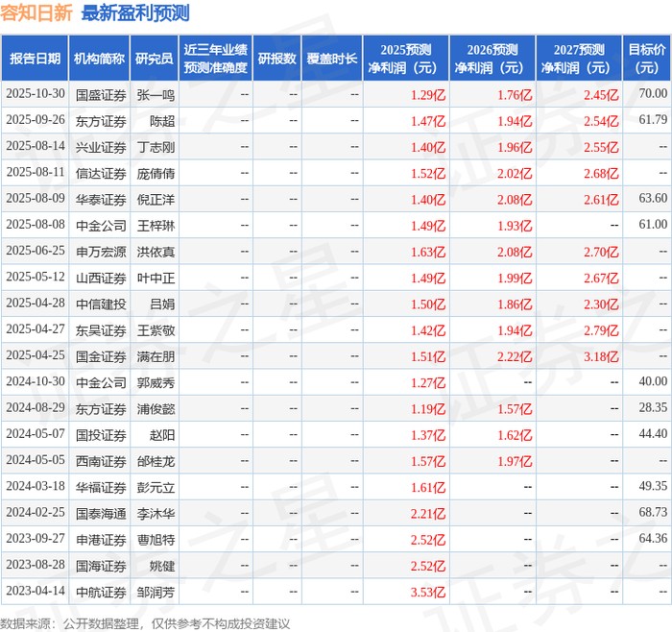Click analyst name 王梓琳

click(156, 226)
